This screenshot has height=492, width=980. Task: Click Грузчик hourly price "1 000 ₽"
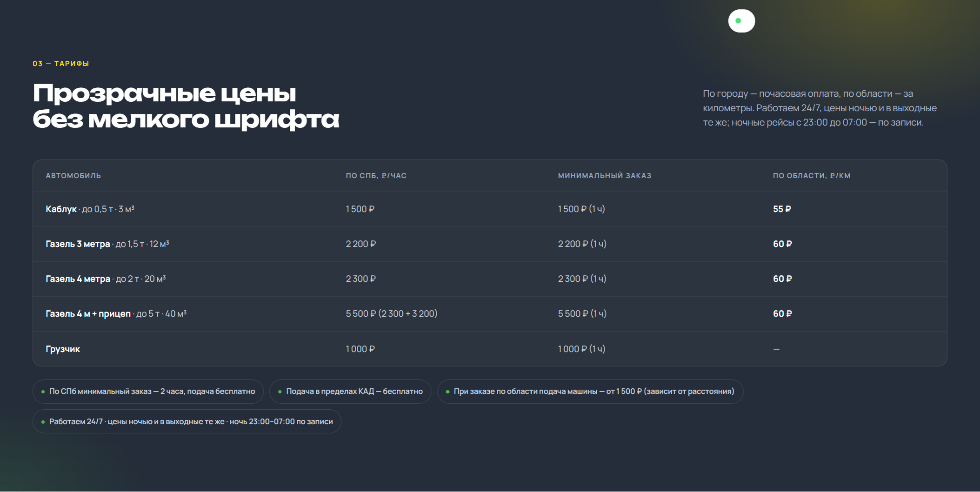point(360,349)
